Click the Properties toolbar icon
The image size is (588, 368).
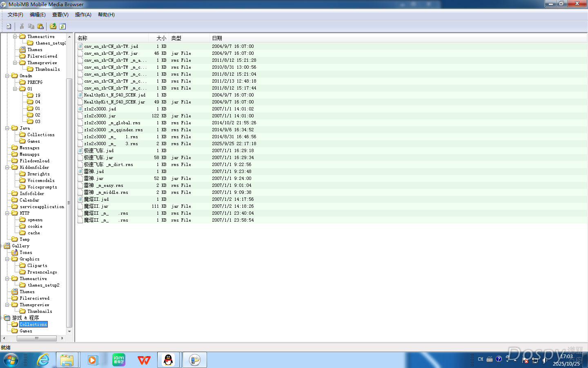coord(9,26)
